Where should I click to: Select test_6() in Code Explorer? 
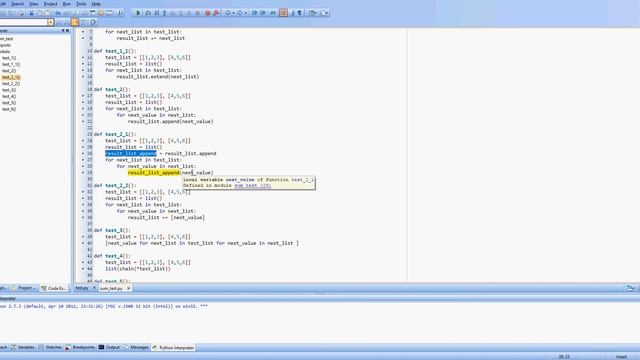(x=9, y=109)
